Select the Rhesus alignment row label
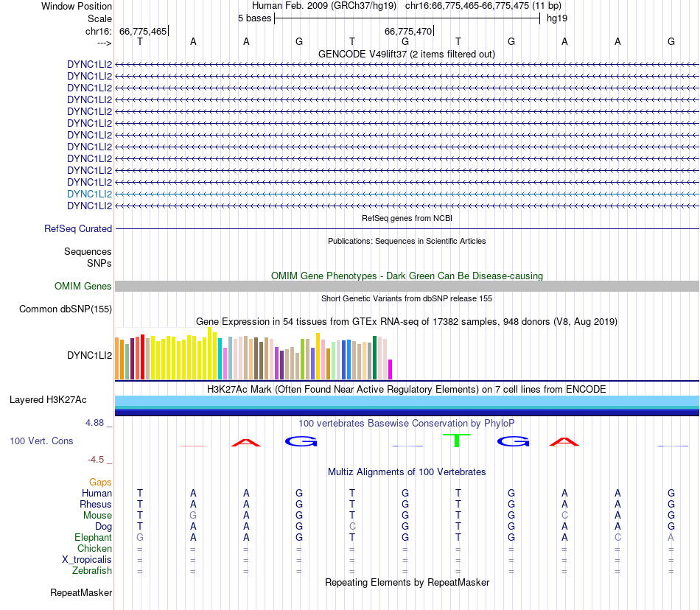The image size is (700, 610). pos(96,504)
